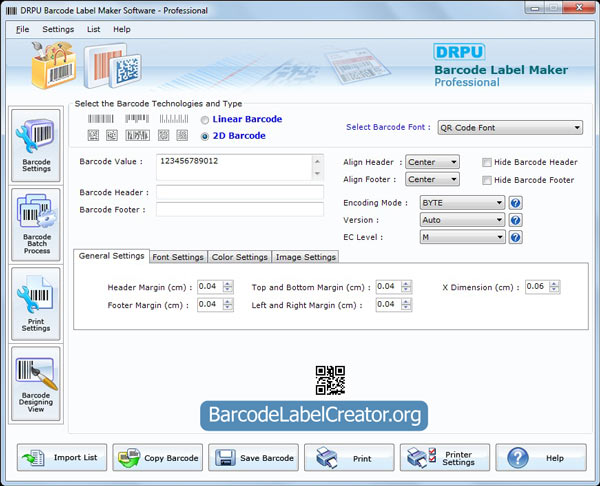Image resolution: width=600 pixels, height=486 pixels.
Task: Switch to the General Settings tab
Action: (111, 256)
